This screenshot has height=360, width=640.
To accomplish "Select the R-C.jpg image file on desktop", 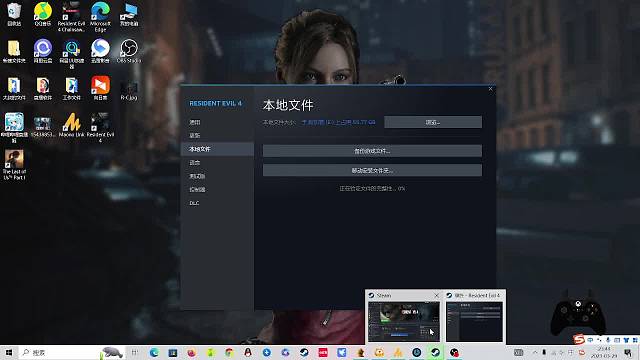I will point(129,91).
